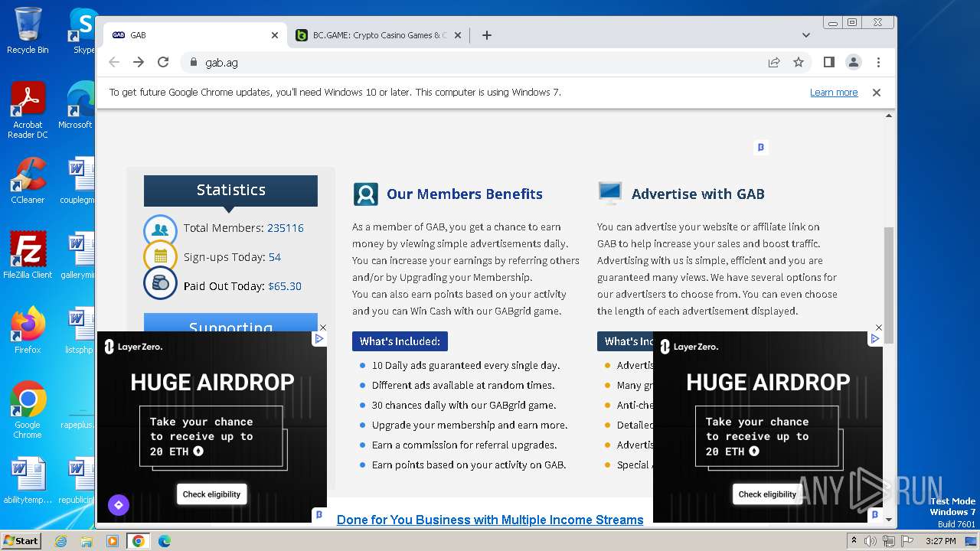Open Internet Explorer from the taskbar
Viewport: 980px width, 551px height.
(x=60, y=541)
